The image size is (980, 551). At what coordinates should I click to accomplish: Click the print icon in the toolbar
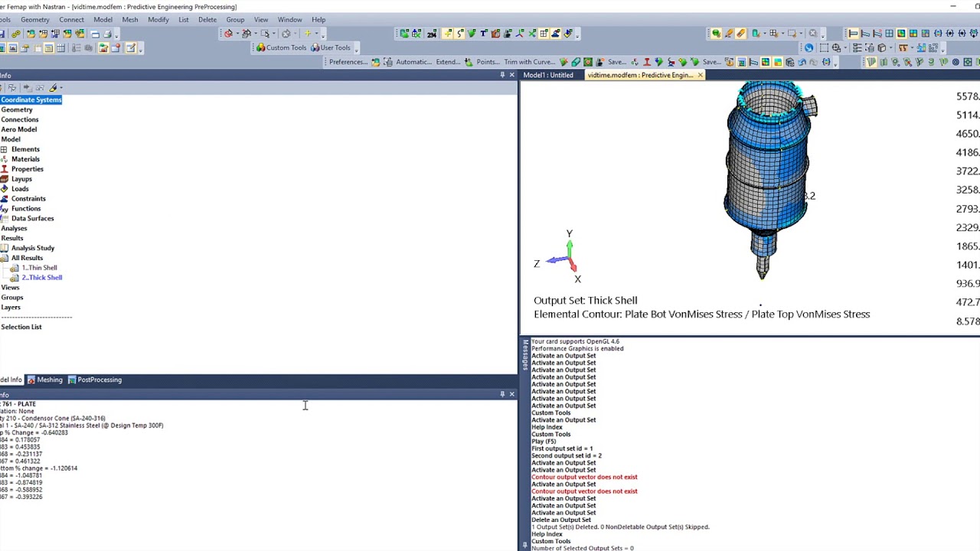coord(107,34)
